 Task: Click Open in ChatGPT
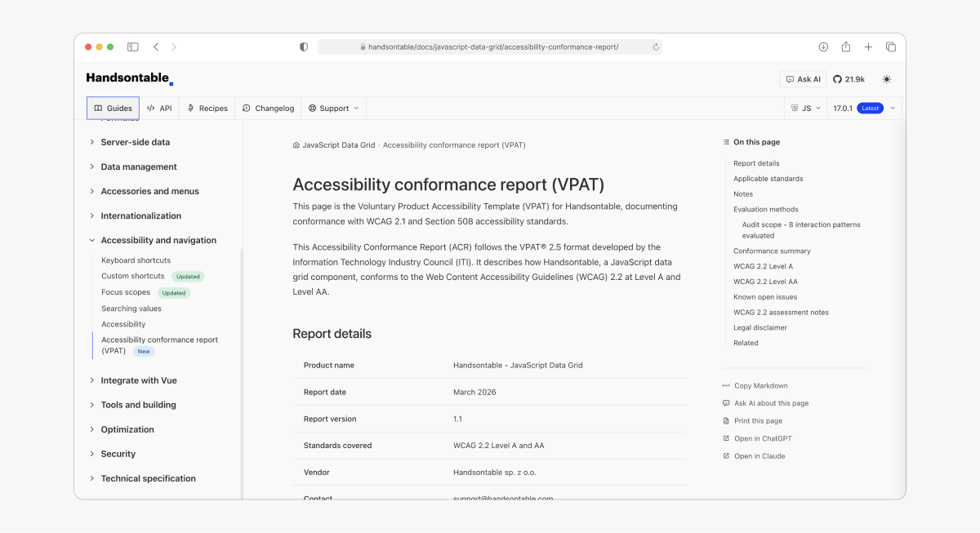coord(757,439)
